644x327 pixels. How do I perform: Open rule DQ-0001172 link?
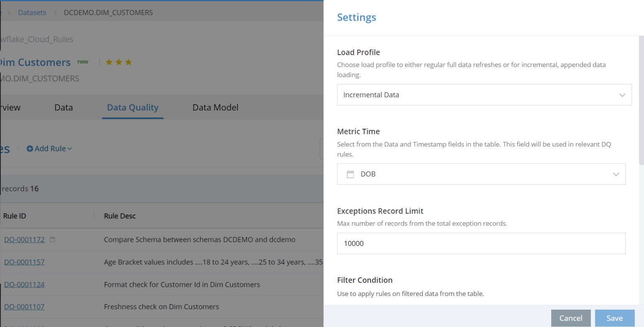coord(24,240)
